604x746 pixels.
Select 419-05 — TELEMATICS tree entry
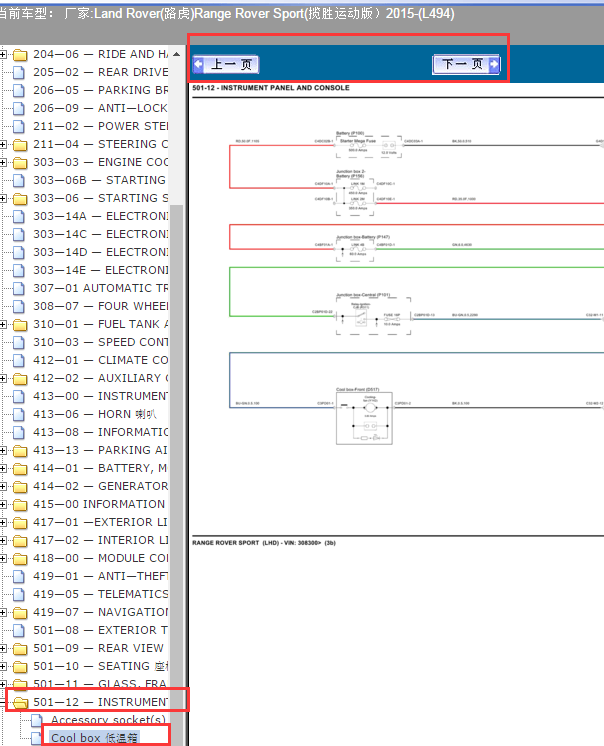click(100, 594)
